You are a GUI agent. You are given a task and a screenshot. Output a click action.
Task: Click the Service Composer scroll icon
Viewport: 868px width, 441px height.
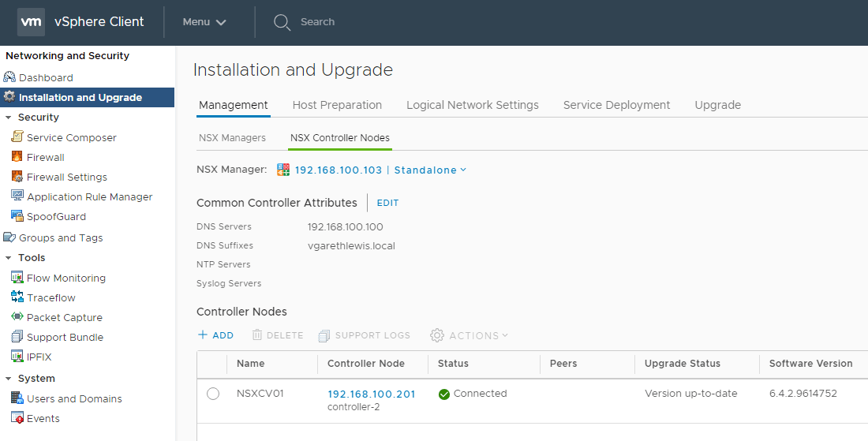[17, 136]
